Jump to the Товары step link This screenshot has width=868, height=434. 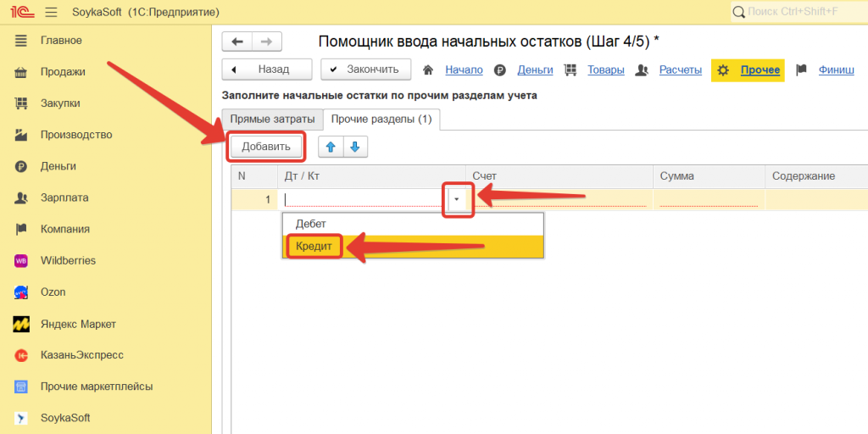[x=606, y=70]
